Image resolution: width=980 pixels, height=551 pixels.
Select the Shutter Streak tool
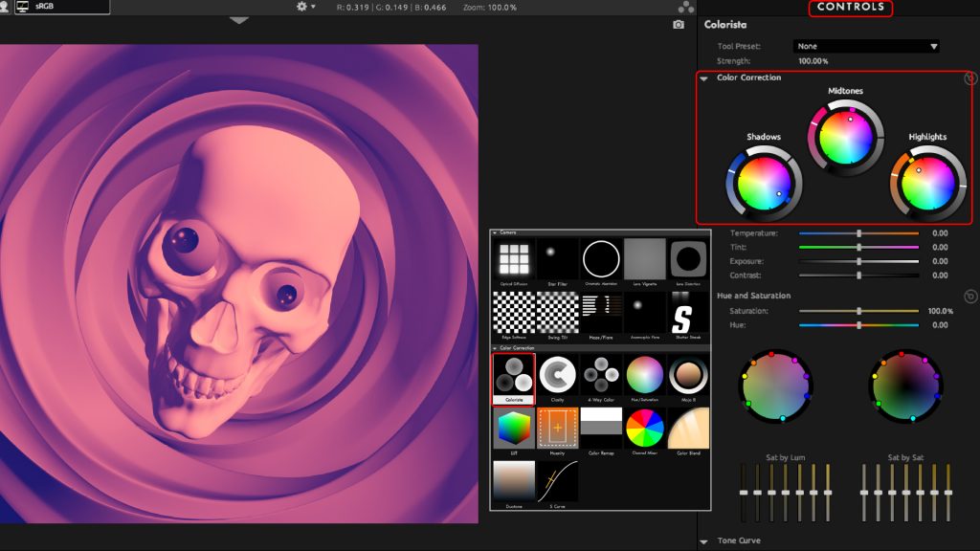coord(688,313)
